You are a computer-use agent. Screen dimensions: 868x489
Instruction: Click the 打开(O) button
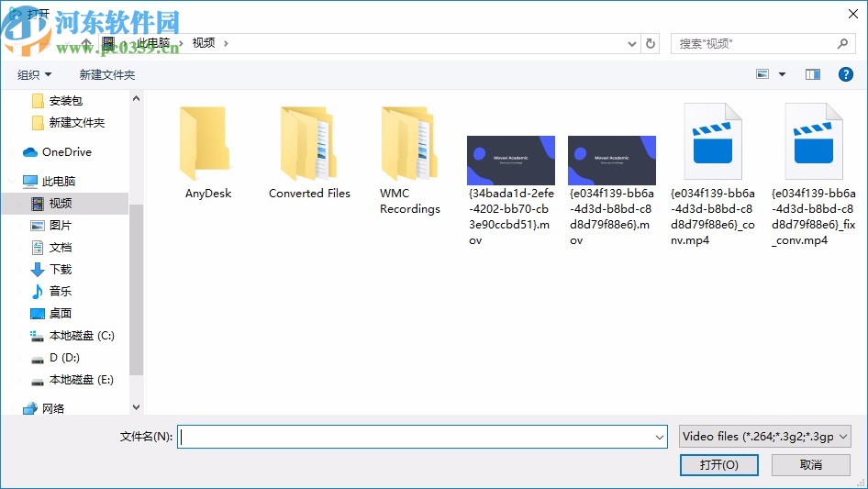(719, 464)
